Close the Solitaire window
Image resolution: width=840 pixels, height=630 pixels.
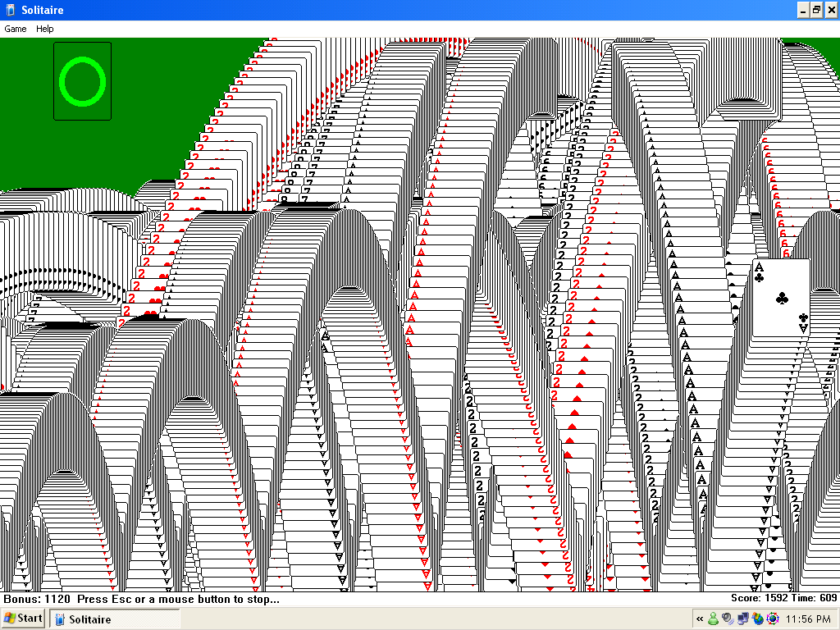pos(832,10)
